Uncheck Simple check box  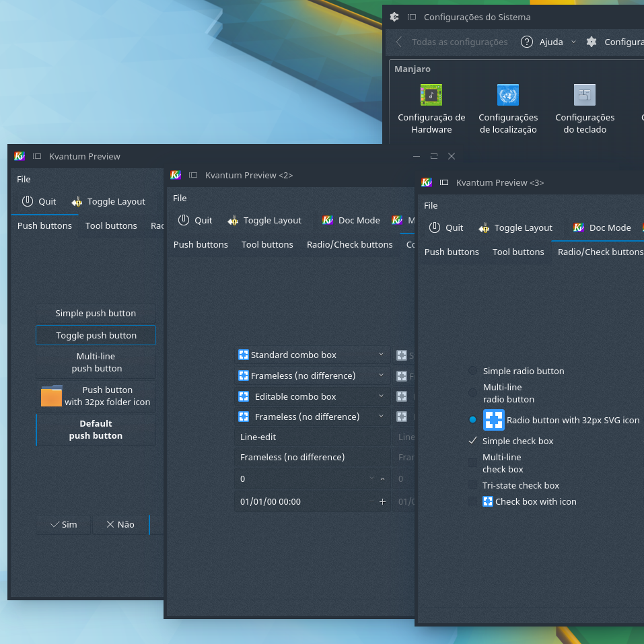(x=472, y=441)
